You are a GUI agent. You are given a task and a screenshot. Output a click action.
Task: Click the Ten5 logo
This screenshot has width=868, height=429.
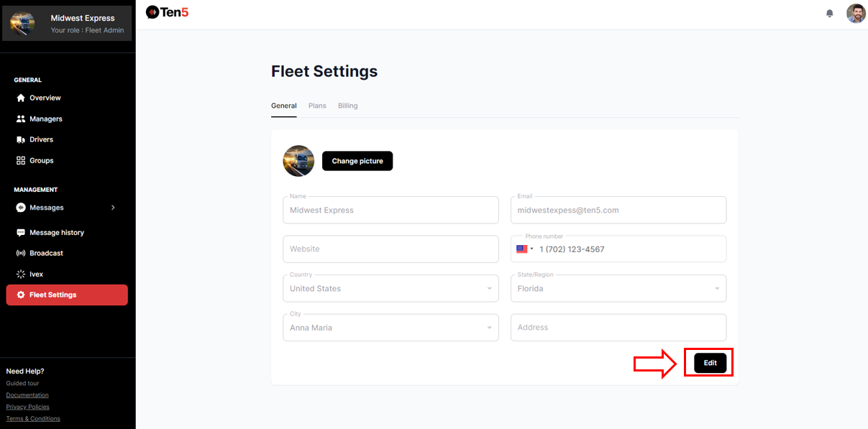click(x=167, y=12)
